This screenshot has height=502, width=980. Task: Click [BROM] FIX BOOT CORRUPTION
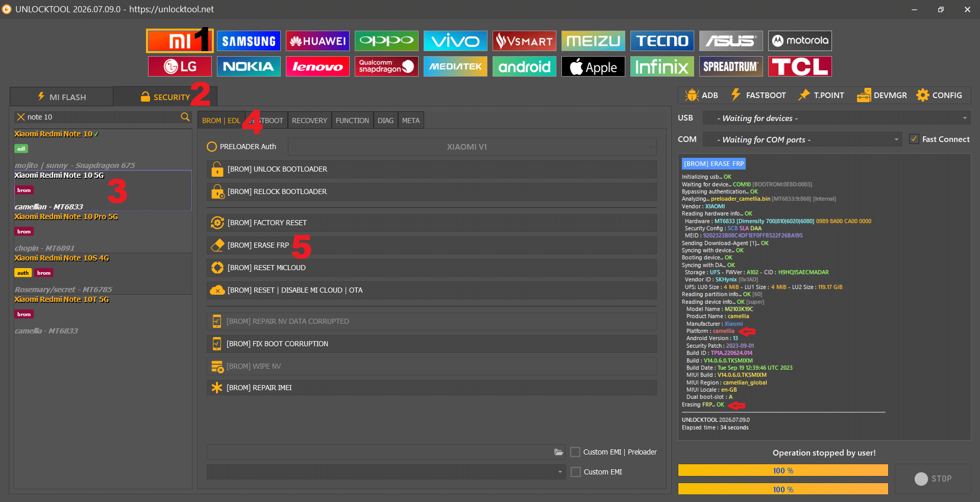431,344
